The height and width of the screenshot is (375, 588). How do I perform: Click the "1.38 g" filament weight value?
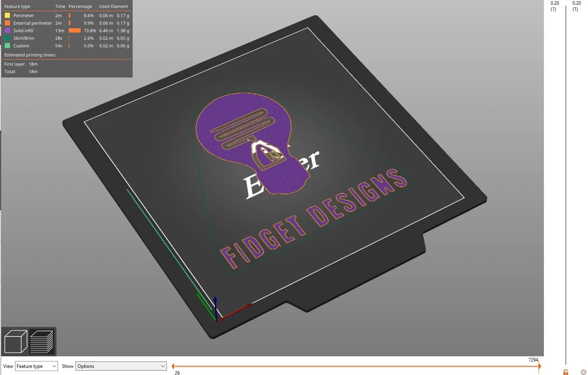(x=123, y=31)
